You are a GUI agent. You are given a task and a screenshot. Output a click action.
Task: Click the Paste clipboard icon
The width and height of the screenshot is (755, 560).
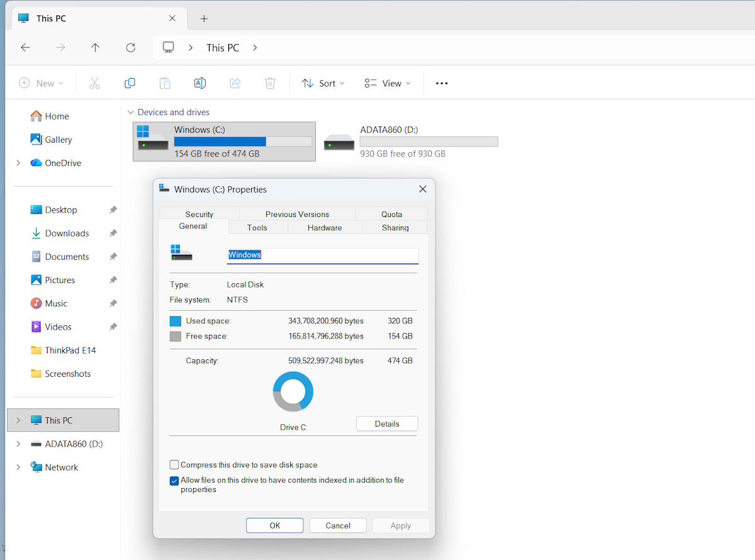point(165,83)
